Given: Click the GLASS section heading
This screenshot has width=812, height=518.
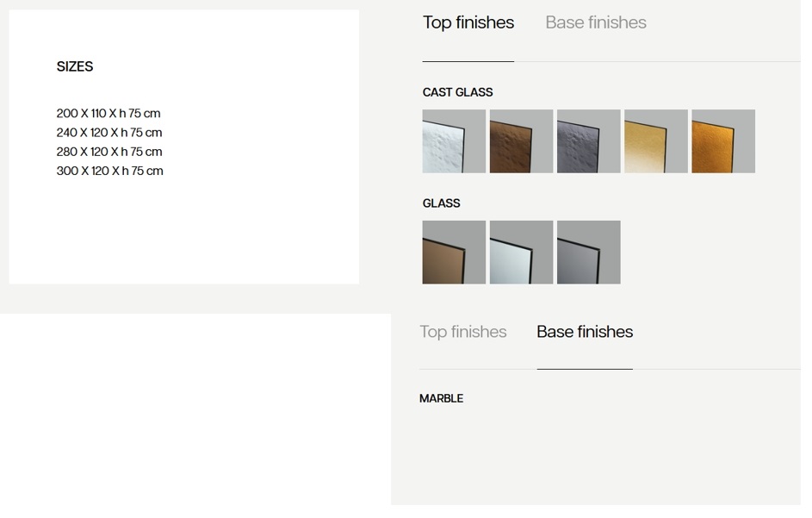Looking at the screenshot, I should 441,203.
